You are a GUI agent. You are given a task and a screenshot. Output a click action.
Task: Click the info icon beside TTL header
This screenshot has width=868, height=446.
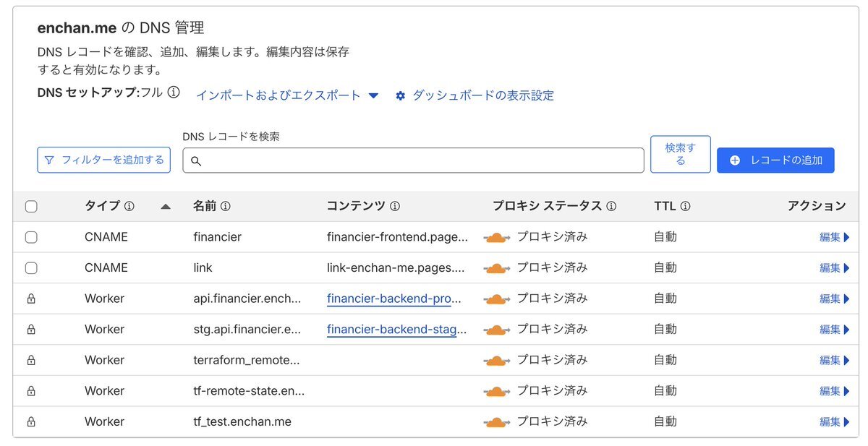pyautogui.click(x=685, y=206)
